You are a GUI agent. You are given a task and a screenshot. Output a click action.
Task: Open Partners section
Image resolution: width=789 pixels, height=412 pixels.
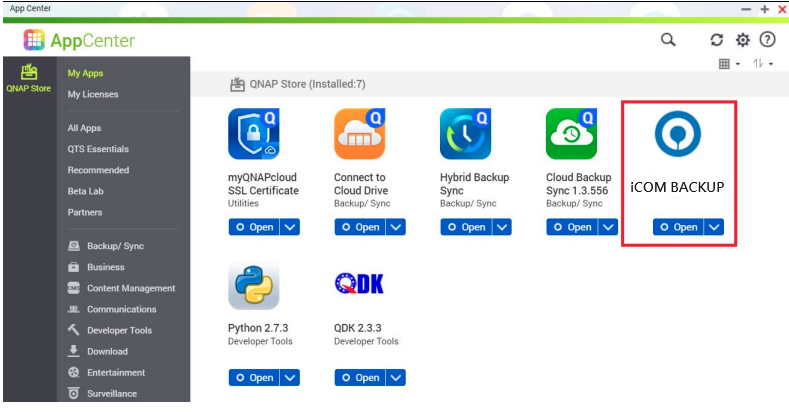point(85,212)
